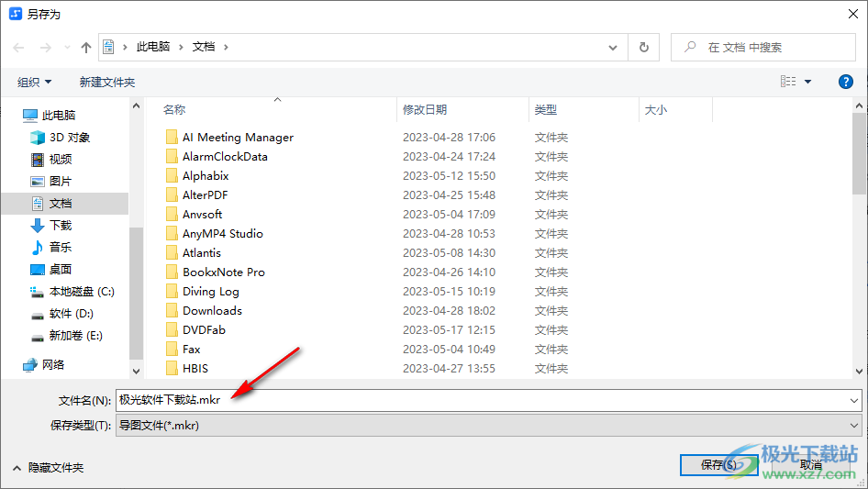Screen dimensions: 868x489
Task: Create a new folder with 新建文件夹
Action: coord(106,82)
